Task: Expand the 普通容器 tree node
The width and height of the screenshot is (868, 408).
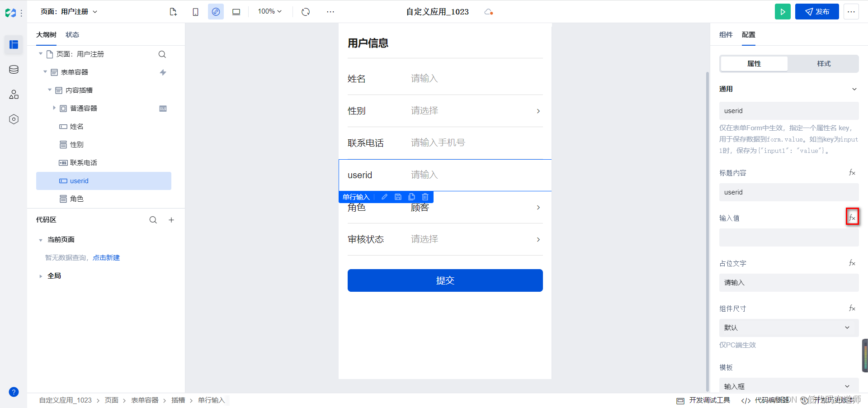Action: [54, 108]
